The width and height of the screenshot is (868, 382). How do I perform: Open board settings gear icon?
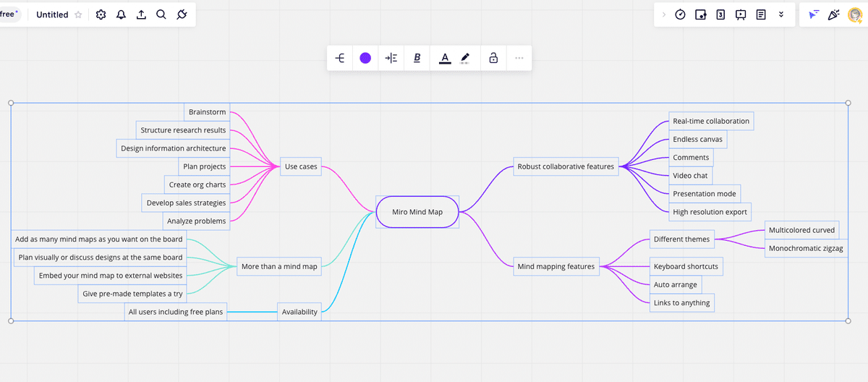[x=101, y=14]
